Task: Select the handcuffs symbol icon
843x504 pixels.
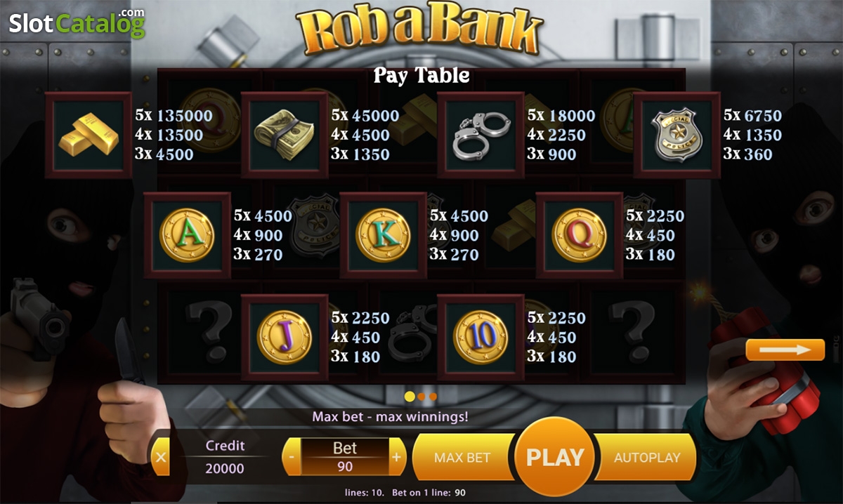Action: pos(481,135)
